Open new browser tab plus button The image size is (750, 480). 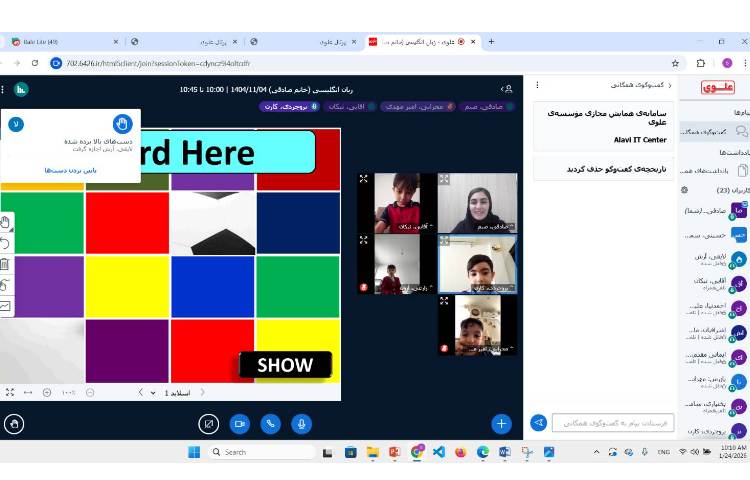click(491, 42)
